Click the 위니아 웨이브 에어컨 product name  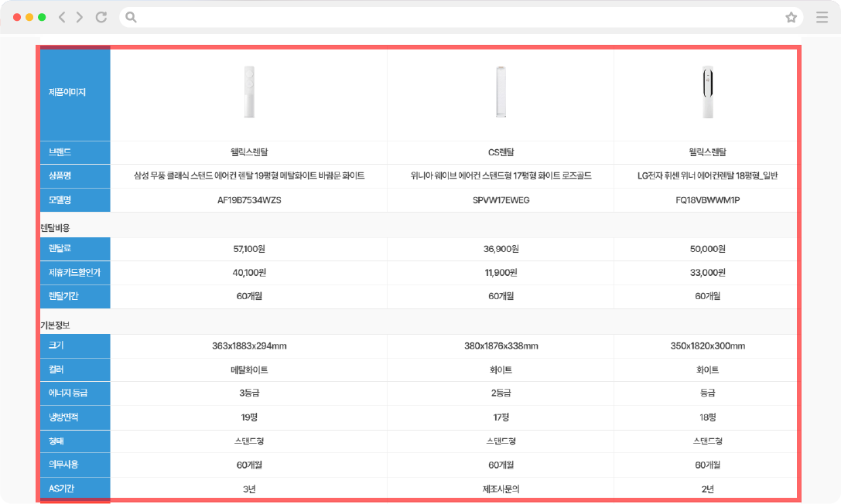coord(501,176)
